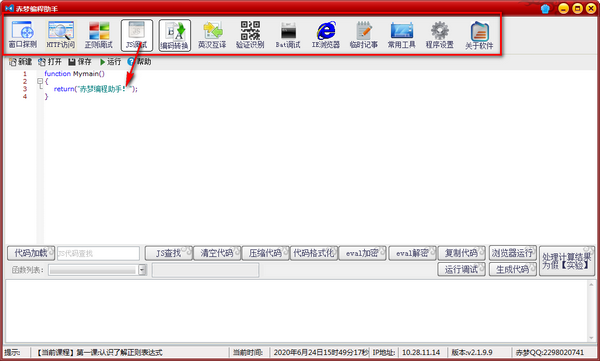This screenshot has width=600, height=361.
Task: Click the 代码加载 button
Action: [x=31, y=253]
